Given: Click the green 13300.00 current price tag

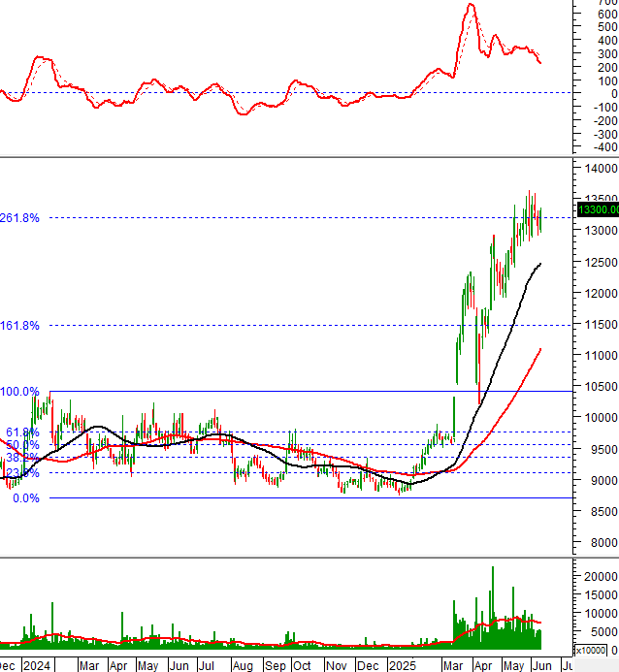Looking at the screenshot, I should [598, 209].
